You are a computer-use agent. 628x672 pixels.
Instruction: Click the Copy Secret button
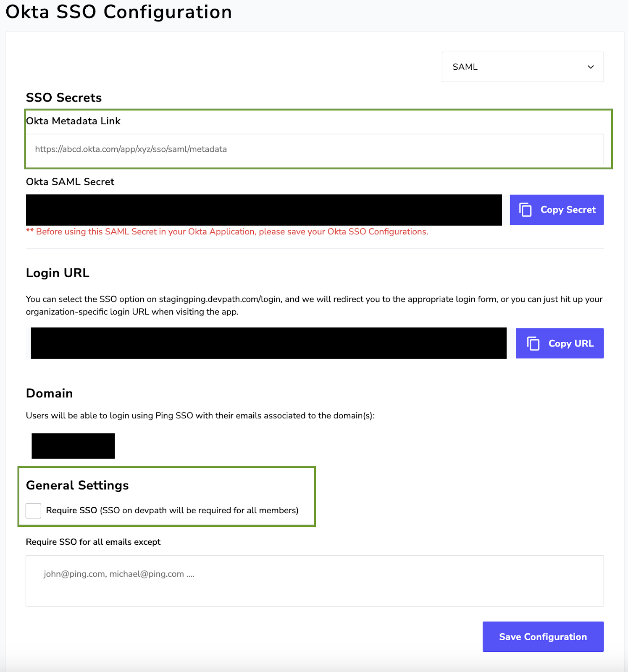pos(557,210)
